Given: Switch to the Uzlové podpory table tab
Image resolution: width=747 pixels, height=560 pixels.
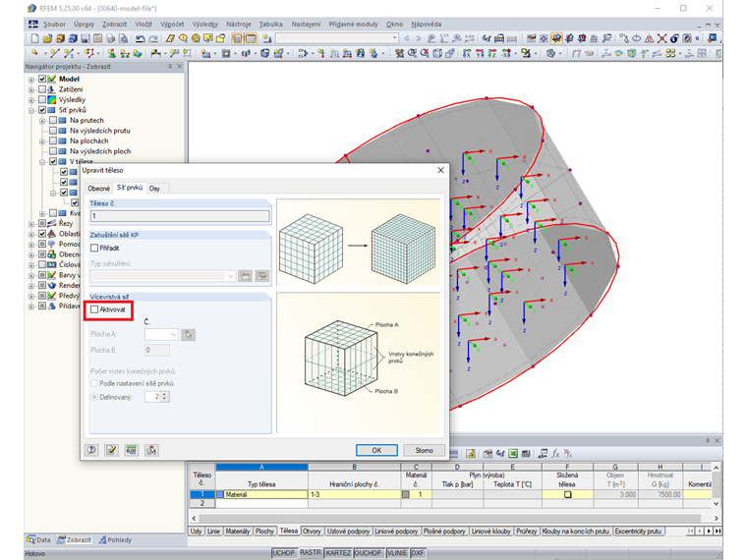Looking at the screenshot, I should (x=348, y=532).
